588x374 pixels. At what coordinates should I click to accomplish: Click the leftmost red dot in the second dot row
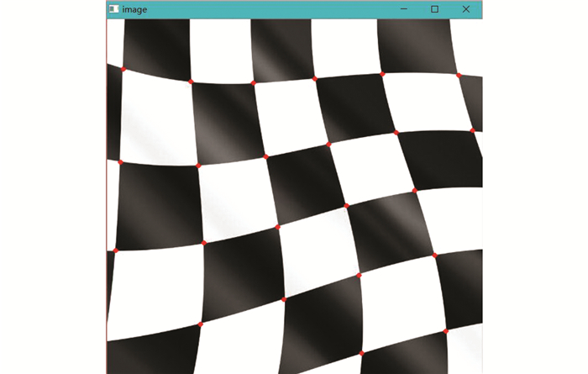(x=120, y=161)
